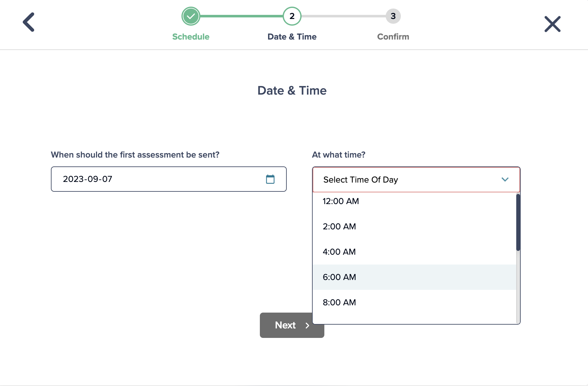The width and height of the screenshot is (588, 386).
Task: Click the completed Schedule step checkmark
Action: pyautogui.click(x=191, y=16)
